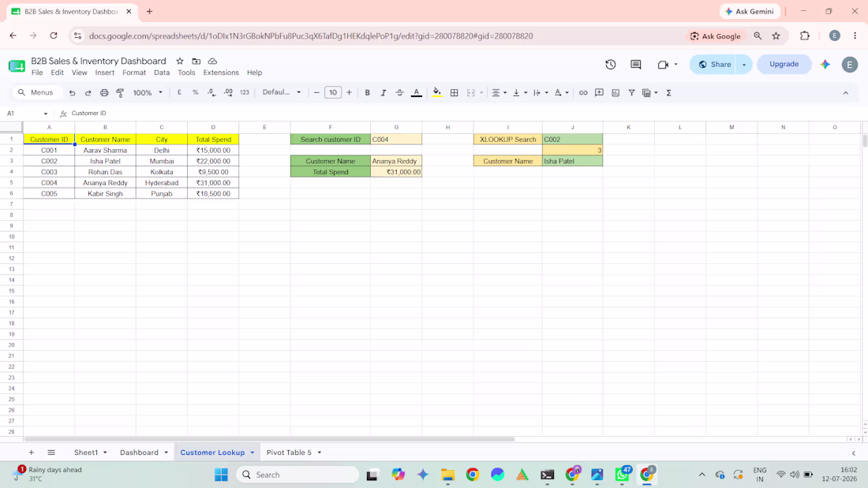Open the Extensions menu

[x=221, y=73]
